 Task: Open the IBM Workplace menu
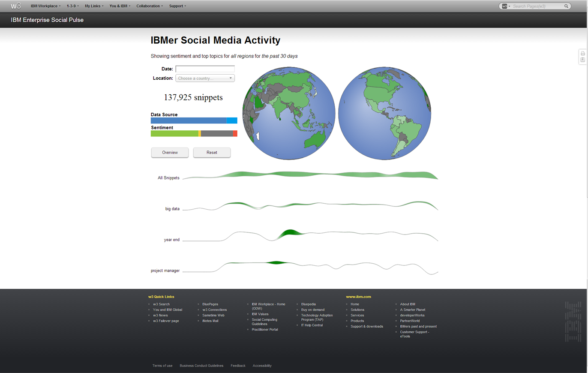(45, 6)
